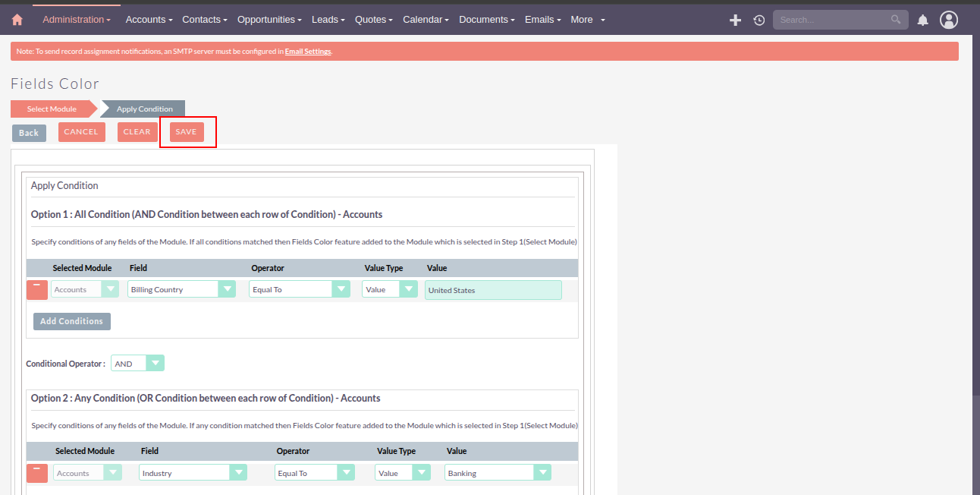Viewport: 980px width, 495px height.
Task: Open the notifications bell
Action: (x=922, y=20)
